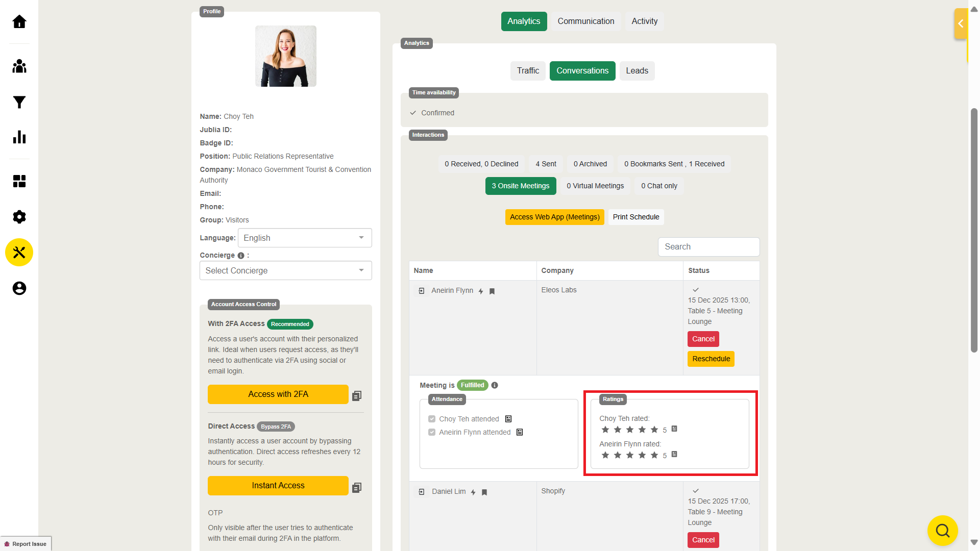Click bookmark icon beside Aneirin Flynn
The height and width of the screenshot is (551, 980).
492,291
